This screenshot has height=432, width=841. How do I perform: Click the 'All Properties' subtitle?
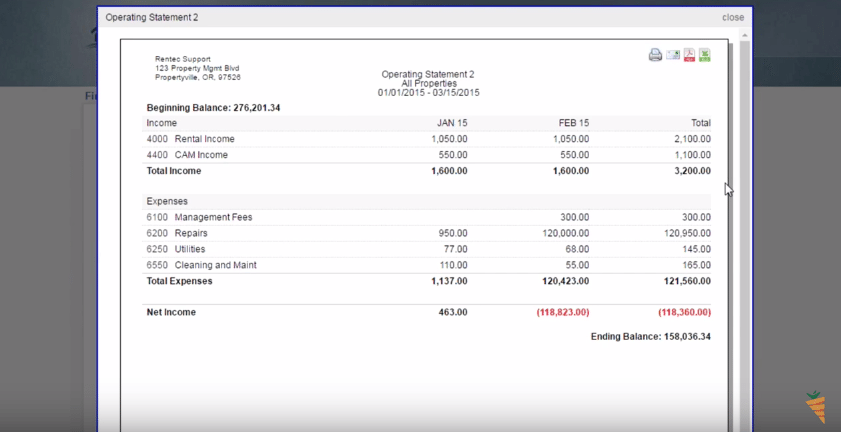click(x=429, y=84)
